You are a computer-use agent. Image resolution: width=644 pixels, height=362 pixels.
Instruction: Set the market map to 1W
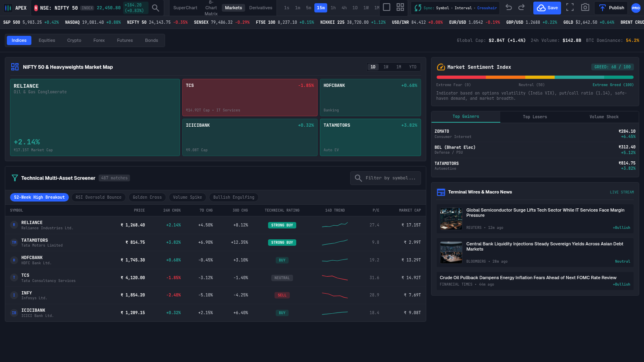click(386, 67)
